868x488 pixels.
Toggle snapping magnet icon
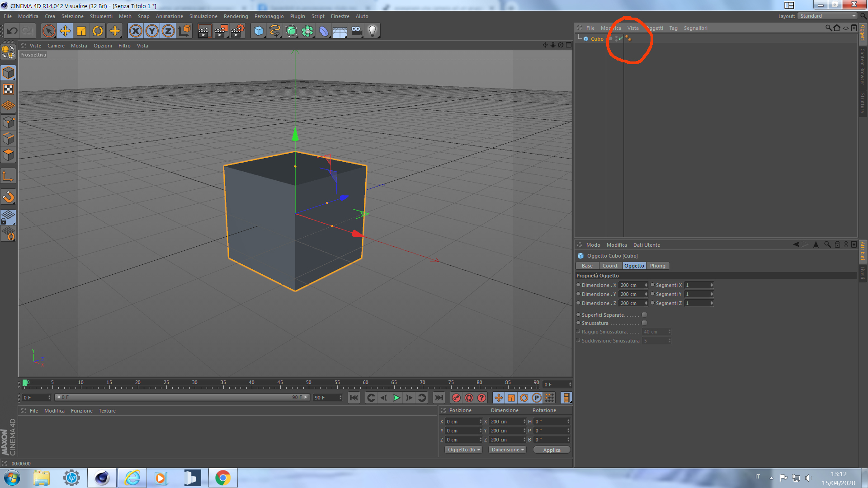[x=8, y=197]
